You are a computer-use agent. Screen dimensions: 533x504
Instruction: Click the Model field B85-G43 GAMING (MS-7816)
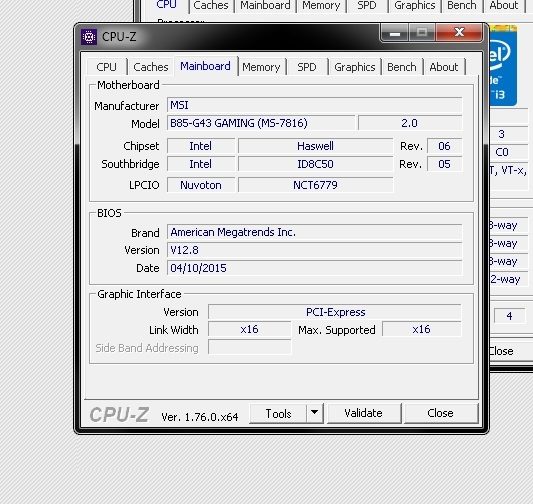261,123
